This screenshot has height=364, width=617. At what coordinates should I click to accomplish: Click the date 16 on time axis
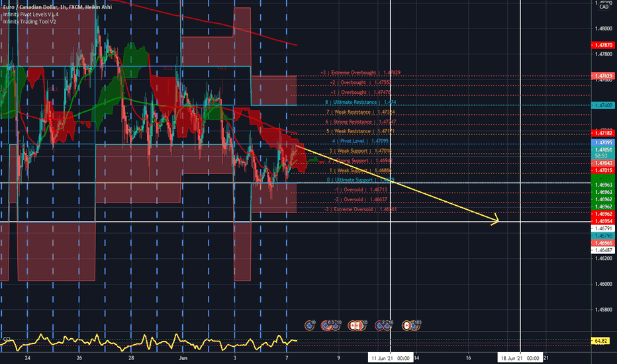[468, 358]
